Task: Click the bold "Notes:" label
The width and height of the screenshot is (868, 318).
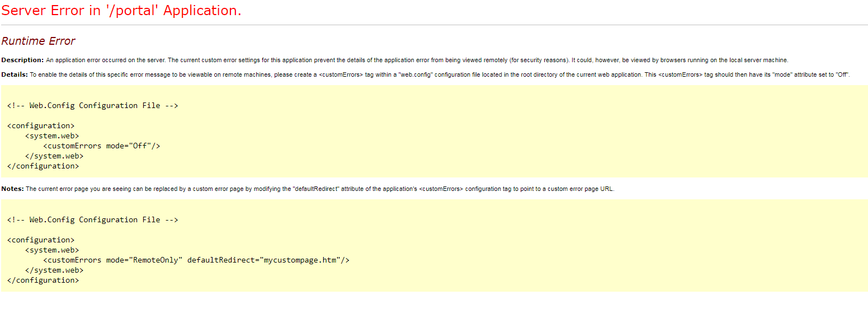Action: tap(12, 189)
